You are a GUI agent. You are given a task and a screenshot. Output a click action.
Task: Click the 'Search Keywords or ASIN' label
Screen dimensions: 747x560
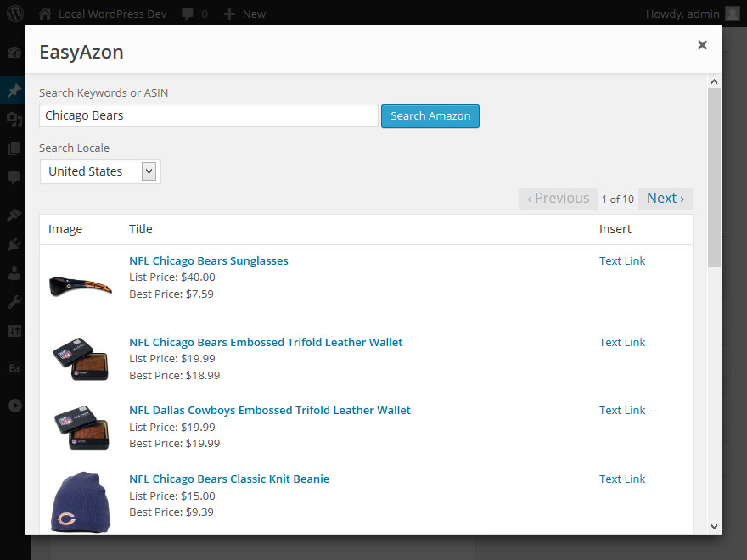tap(104, 92)
